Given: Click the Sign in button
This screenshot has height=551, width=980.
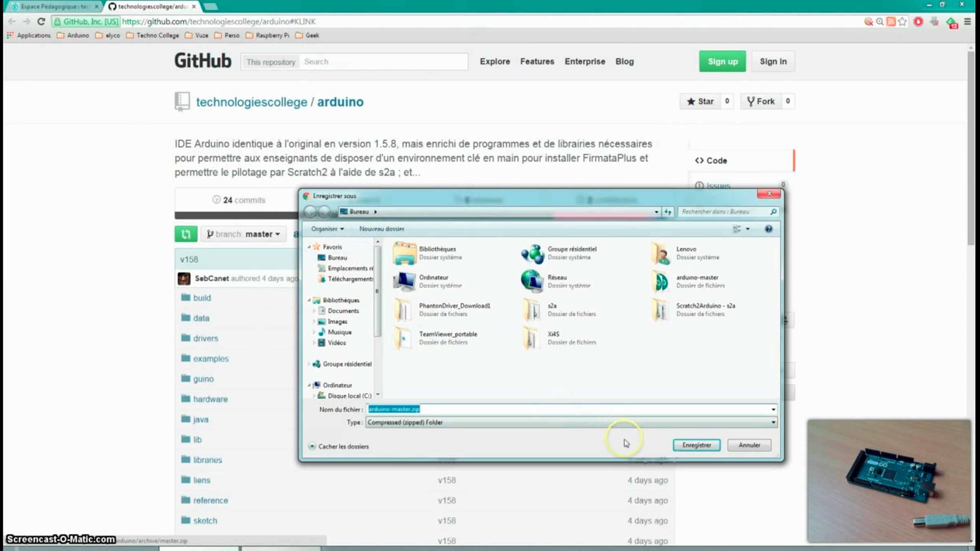Looking at the screenshot, I should 773,62.
